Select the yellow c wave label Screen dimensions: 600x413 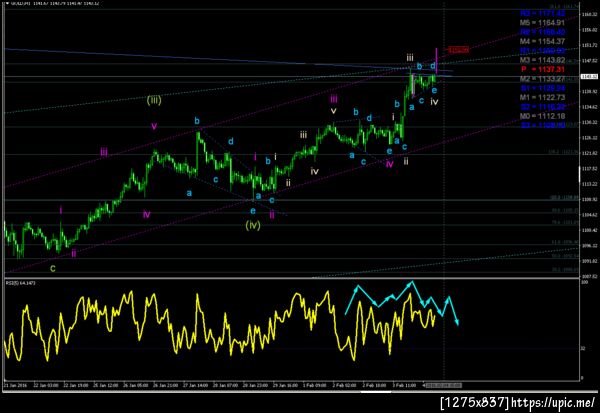53,269
